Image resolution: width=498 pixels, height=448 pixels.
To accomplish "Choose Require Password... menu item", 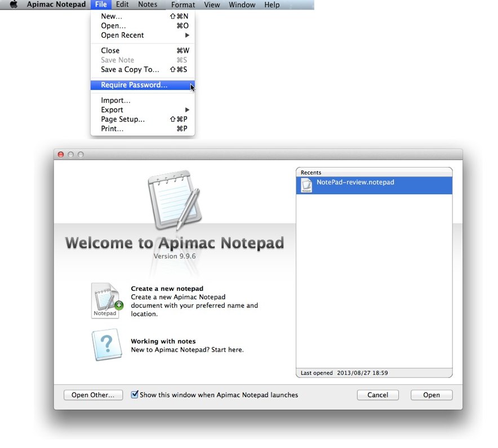I will (143, 85).
